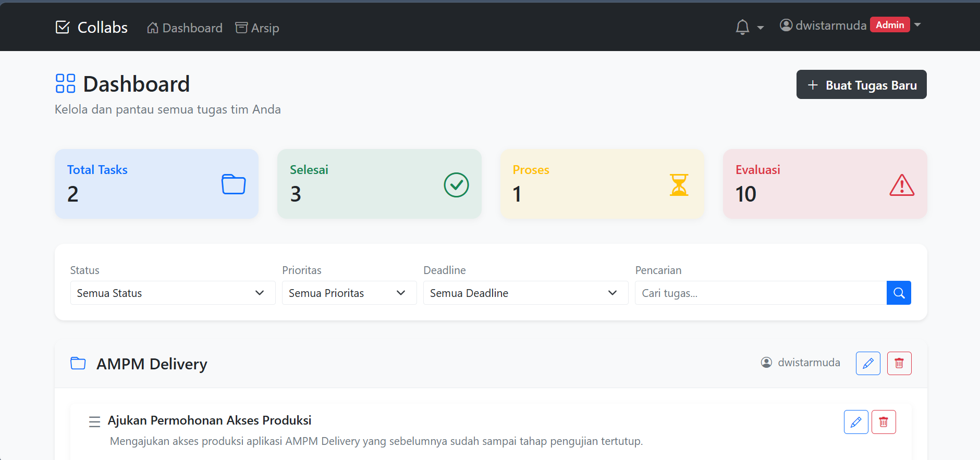Image resolution: width=980 pixels, height=460 pixels.
Task: Delete the Ajukan Permohonan Akses Produksi task
Action: 884,422
